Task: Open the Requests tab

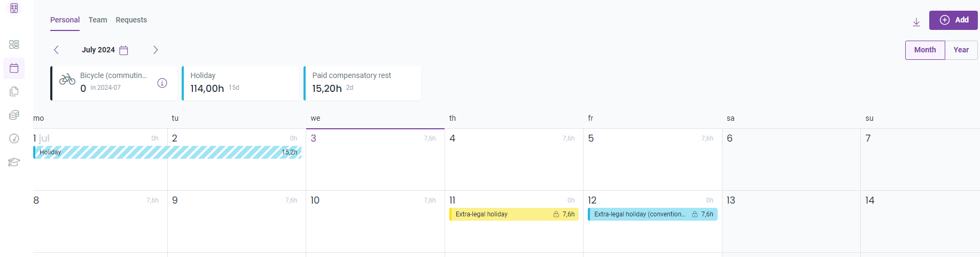Action: coord(131,20)
